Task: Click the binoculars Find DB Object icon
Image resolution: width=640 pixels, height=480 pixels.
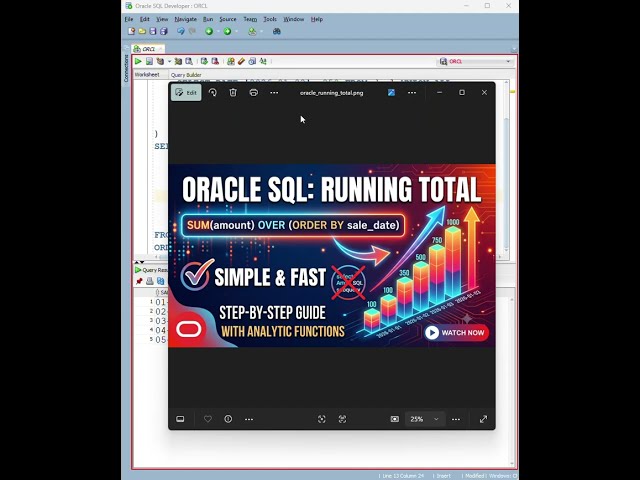Action: pos(277,31)
